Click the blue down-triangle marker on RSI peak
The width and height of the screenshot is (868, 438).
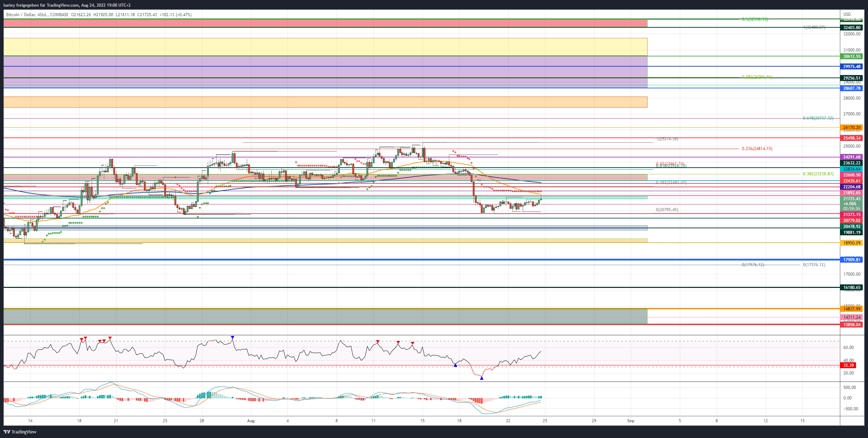(x=232, y=337)
